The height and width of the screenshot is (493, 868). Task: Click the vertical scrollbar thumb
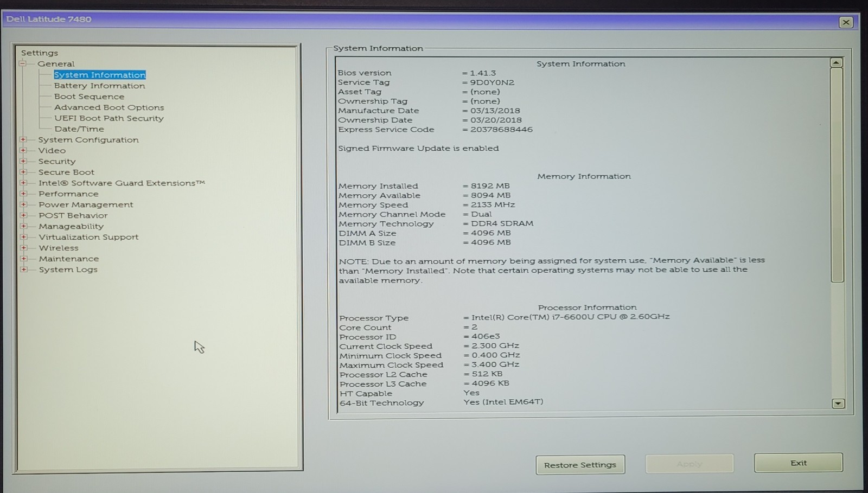click(837, 175)
